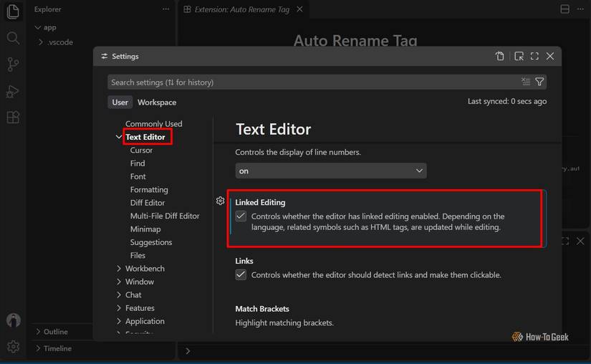Click the open-in-editor icon in Settings header
This screenshot has width=591, height=364.
pyautogui.click(x=519, y=56)
